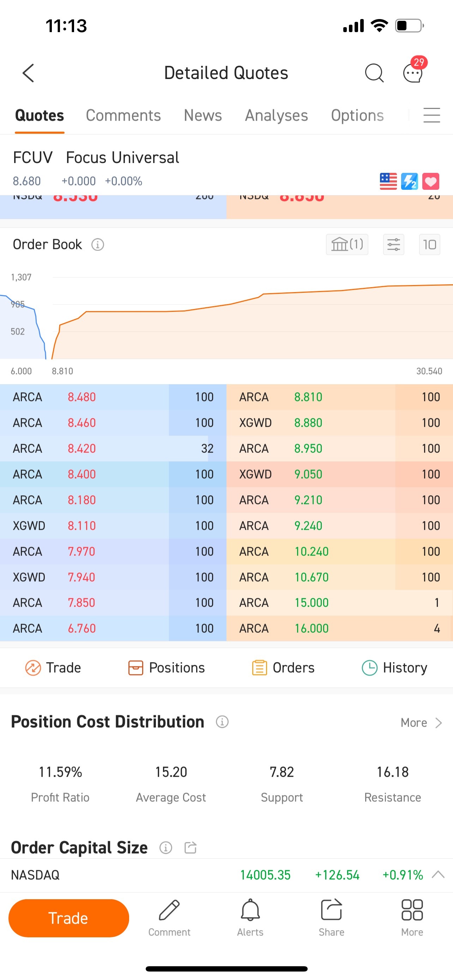Screen dimensions: 453x980
Task: Select bid row ARCA 8.180
Action: pyautogui.click(x=113, y=500)
